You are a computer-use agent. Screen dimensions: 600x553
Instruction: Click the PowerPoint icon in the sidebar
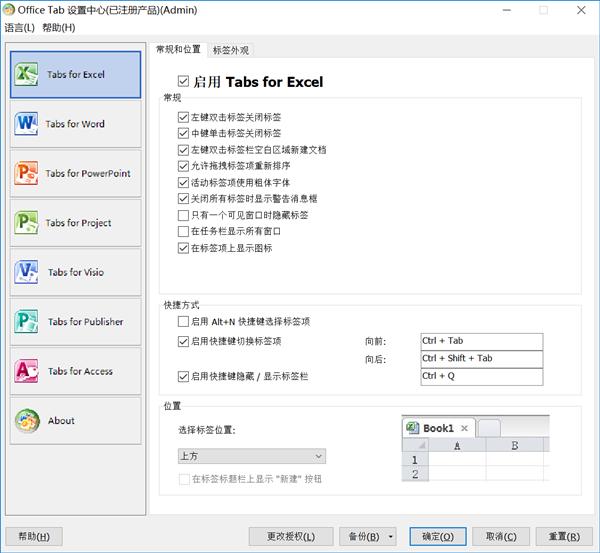click(x=26, y=173)
